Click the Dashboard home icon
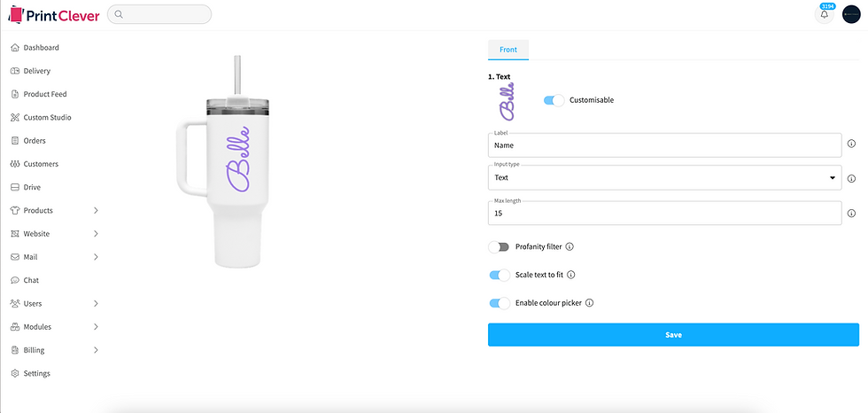The height and width of the screenshot is (413, 868). pyautogui.click(x=15, y=48)
